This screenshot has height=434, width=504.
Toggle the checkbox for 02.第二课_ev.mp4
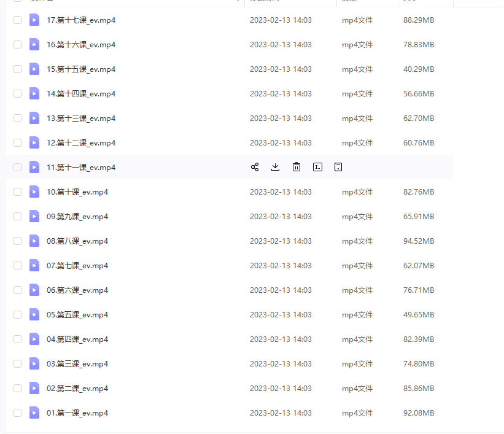point(17,389)
